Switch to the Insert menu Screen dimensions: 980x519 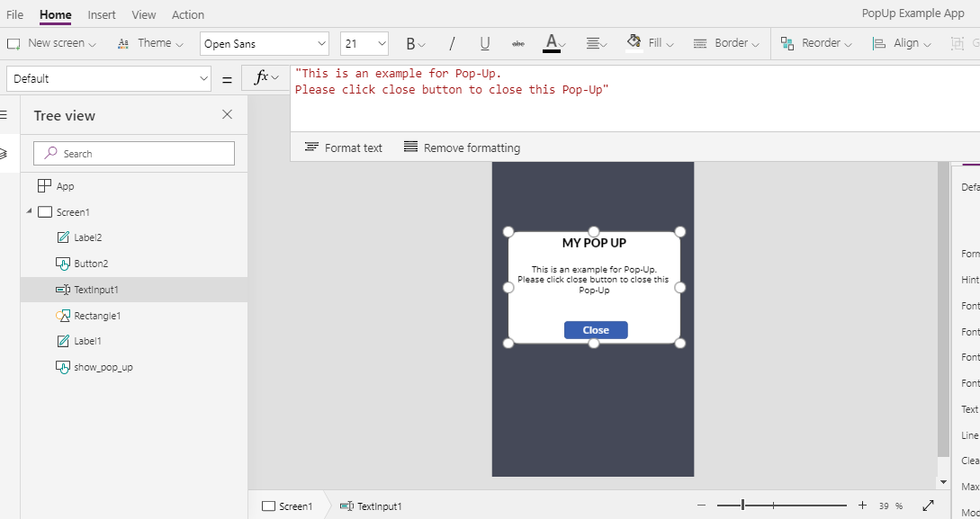point(101,14)
